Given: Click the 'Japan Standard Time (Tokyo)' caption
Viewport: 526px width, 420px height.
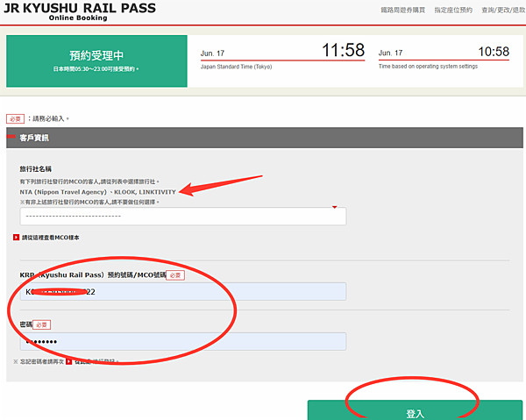Looking at the screenshot, I should [236, 67].
